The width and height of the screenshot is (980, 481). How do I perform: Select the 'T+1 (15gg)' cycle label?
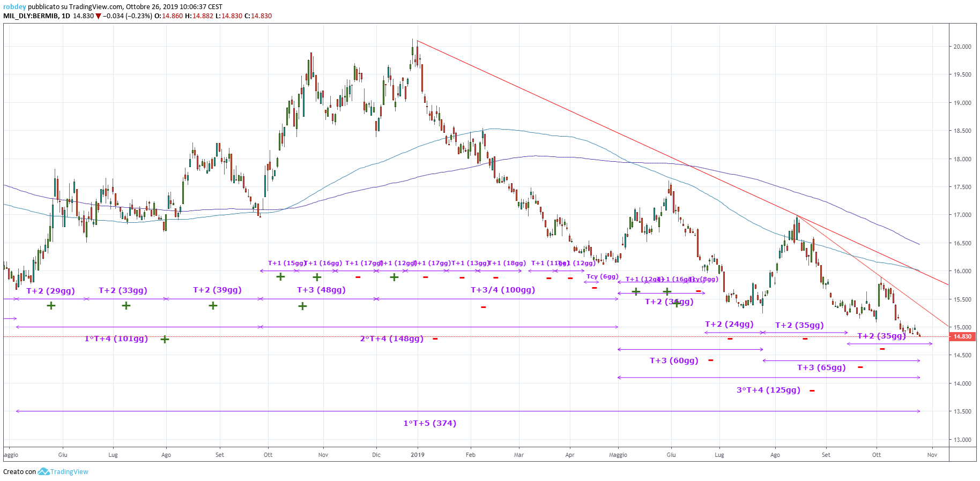click(x=287, y=263)
